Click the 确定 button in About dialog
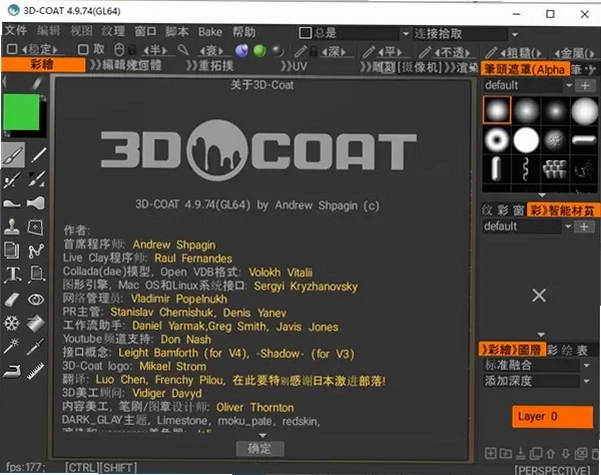The width and height of the screenshot is (601, 475). point(260,449)
